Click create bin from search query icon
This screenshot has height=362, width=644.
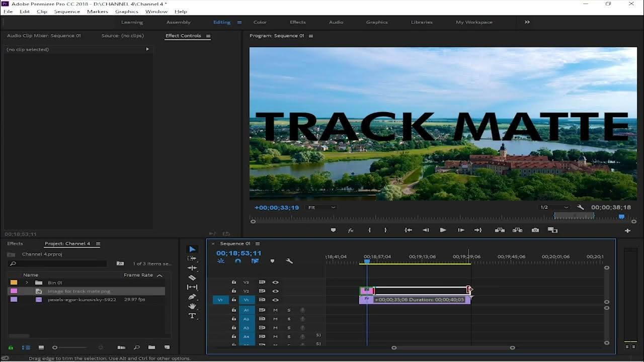point(120,263)
